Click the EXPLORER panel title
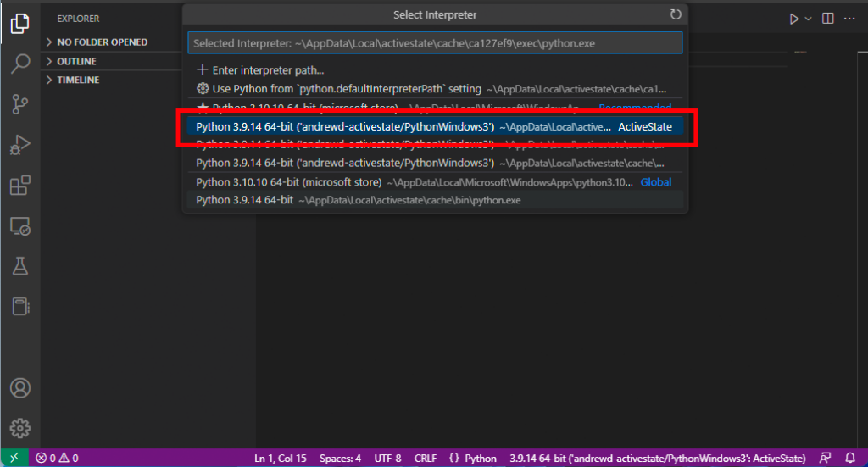This screenshot has width=868, height=467. [x=78, y=19]
